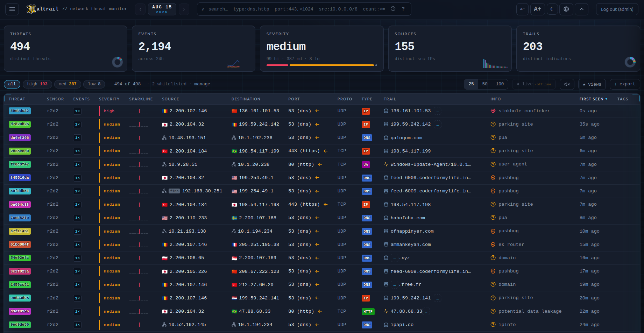
Task: Toggle the sound mute speaker icon
Action: tap(567, 84)
